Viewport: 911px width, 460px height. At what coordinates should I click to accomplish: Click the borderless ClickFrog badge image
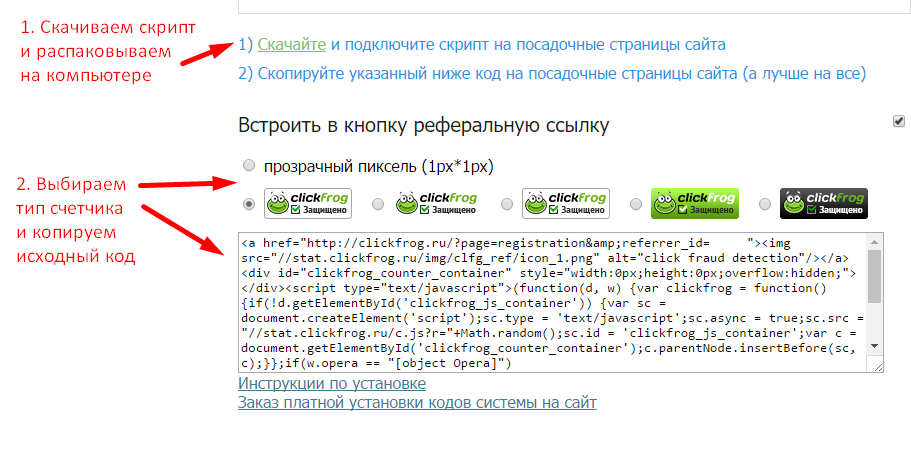(437, 203)
